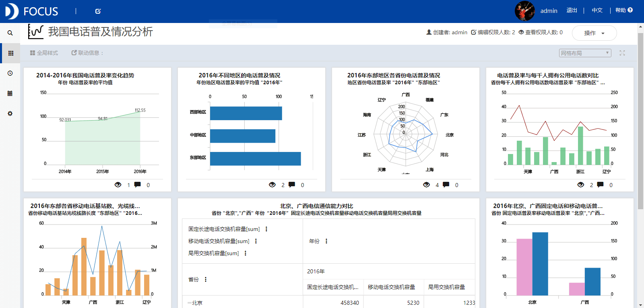Click the 中部地区 bar
The width and height of the screenshot is (644, 308).
pyautogui.click(x=243, y=136)
